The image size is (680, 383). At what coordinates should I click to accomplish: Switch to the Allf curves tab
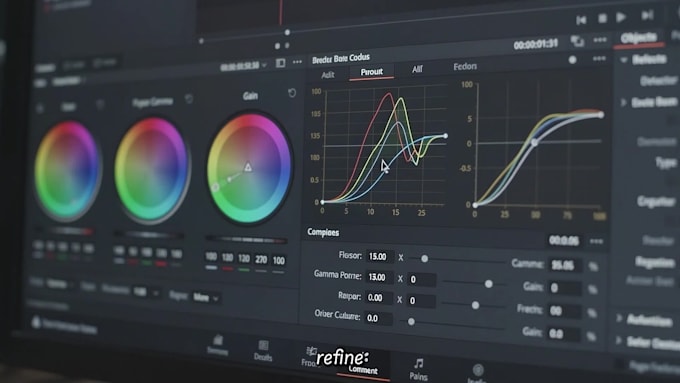point(417,69)
